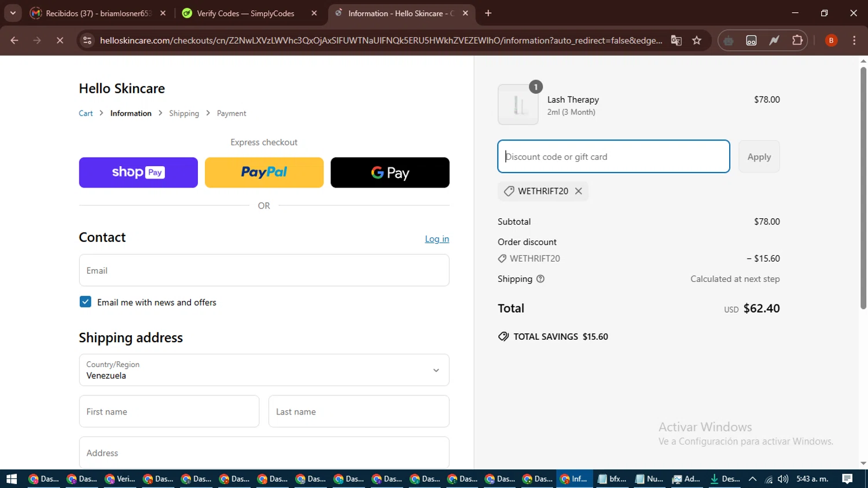Focus the Email input field
Viewport: 868px width, 488px height.
[264, 270]
